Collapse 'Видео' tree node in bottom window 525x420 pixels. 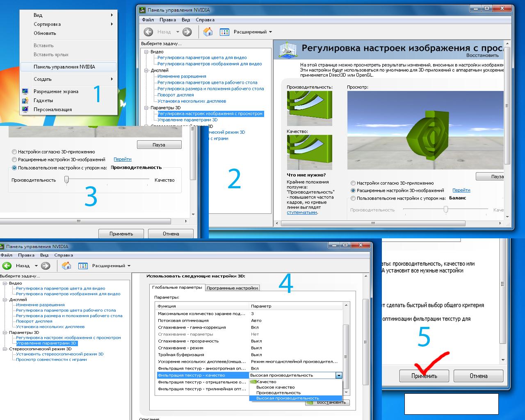5,283
